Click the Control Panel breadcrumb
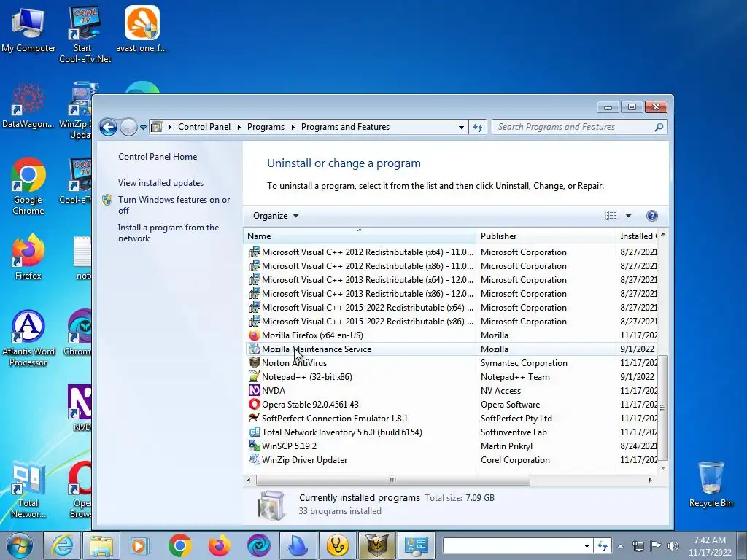 [x=204, y=127]
